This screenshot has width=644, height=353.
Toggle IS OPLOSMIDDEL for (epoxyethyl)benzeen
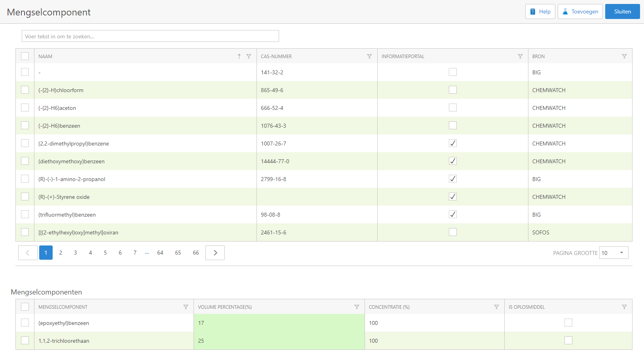coord(568,323)
